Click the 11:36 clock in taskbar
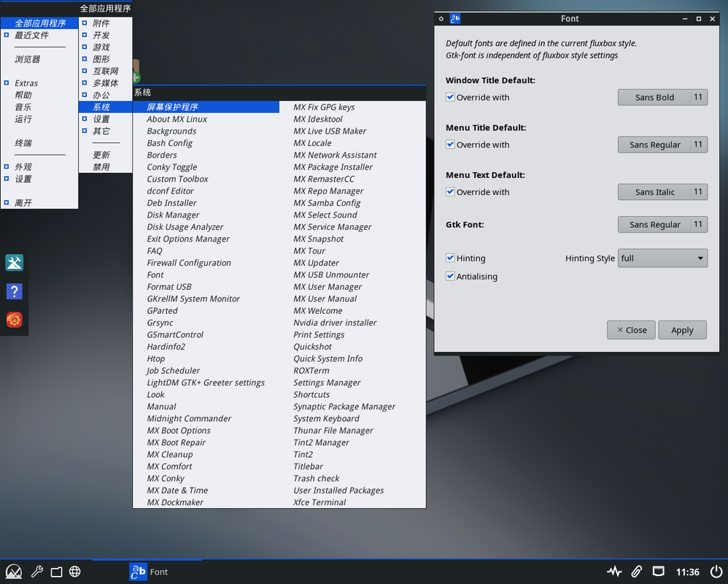The image size is (728, 584). click(687, 572)
